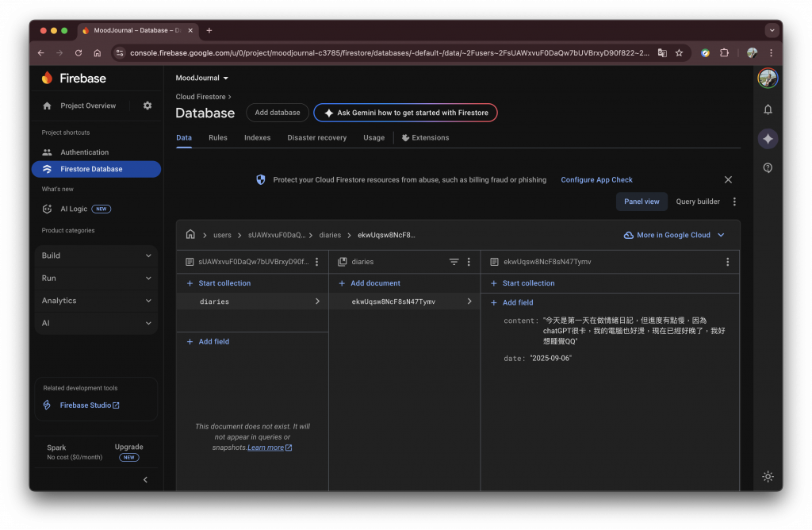Click the Authentication people icon
The width and height of the screenshot is (812, 530).
pyautogui.click(x=47, y=152)
